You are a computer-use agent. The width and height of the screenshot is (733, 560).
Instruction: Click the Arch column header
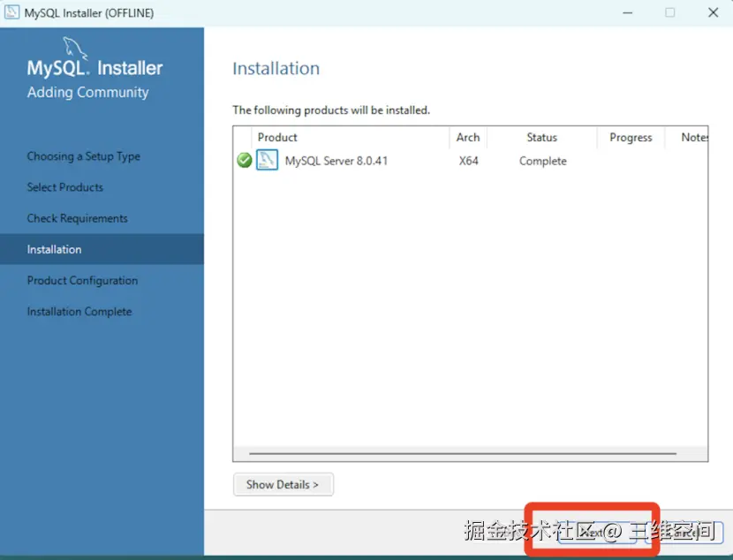pyautogui.click(x=467, y=137)
